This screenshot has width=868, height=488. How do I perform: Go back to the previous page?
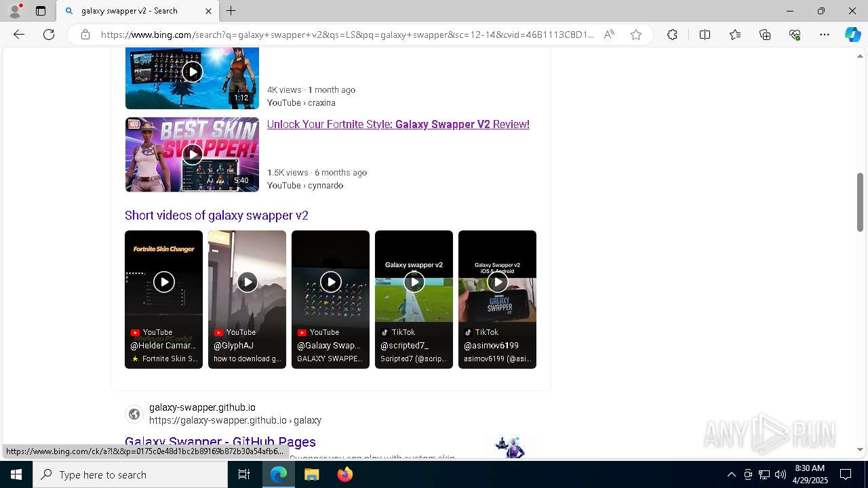tap(19, 35)
